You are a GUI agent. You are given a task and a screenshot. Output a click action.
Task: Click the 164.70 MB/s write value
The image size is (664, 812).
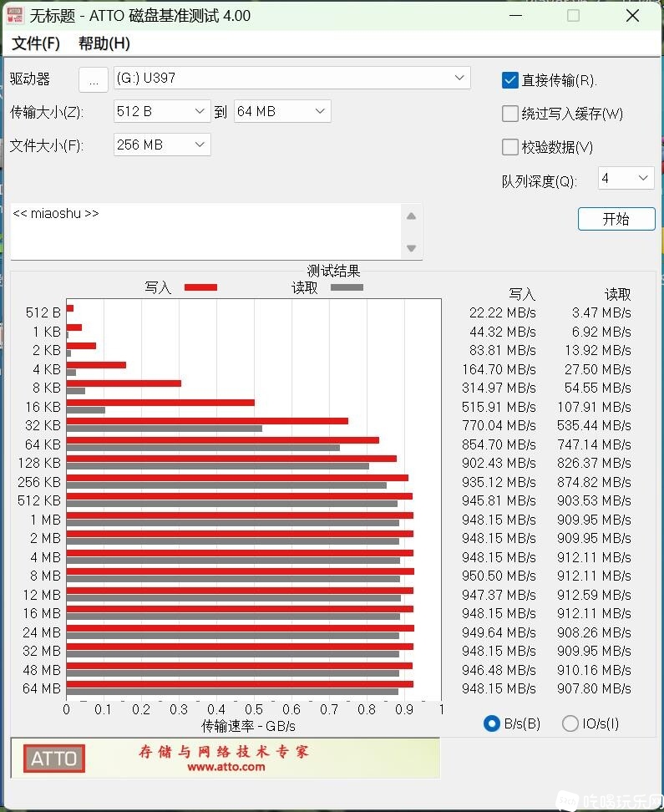[x=499, y=369]
